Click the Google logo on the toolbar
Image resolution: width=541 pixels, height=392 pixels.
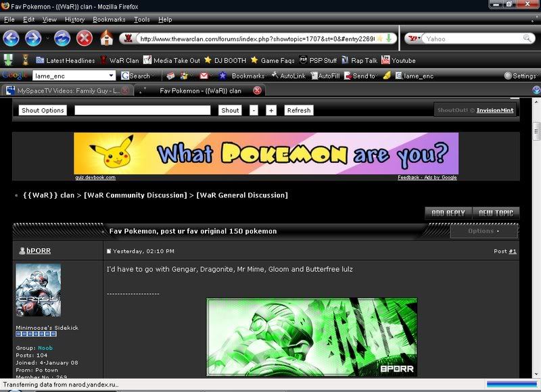14,75
